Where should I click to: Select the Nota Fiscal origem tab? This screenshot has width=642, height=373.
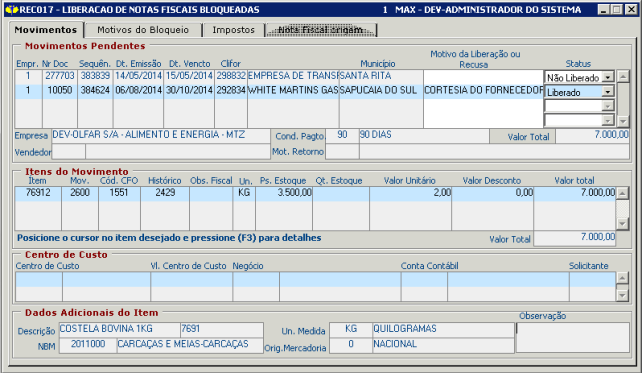point(321,30)
